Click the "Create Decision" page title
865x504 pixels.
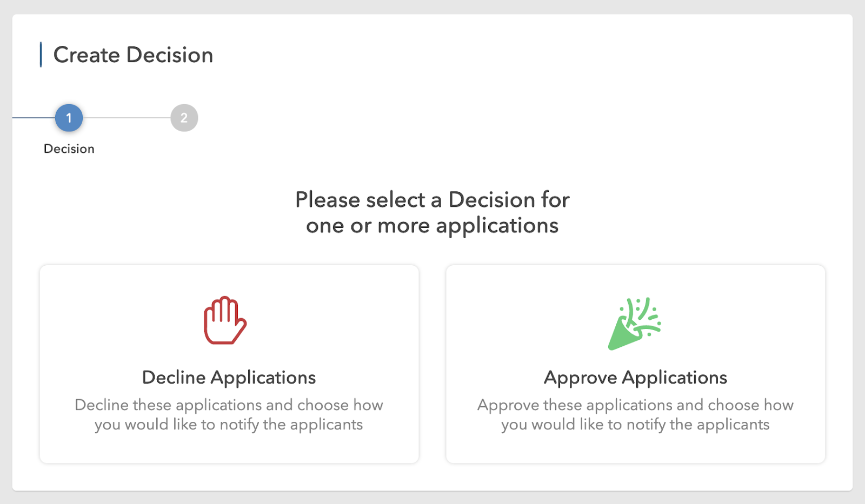pyautogui.click(x=133, y=55)
